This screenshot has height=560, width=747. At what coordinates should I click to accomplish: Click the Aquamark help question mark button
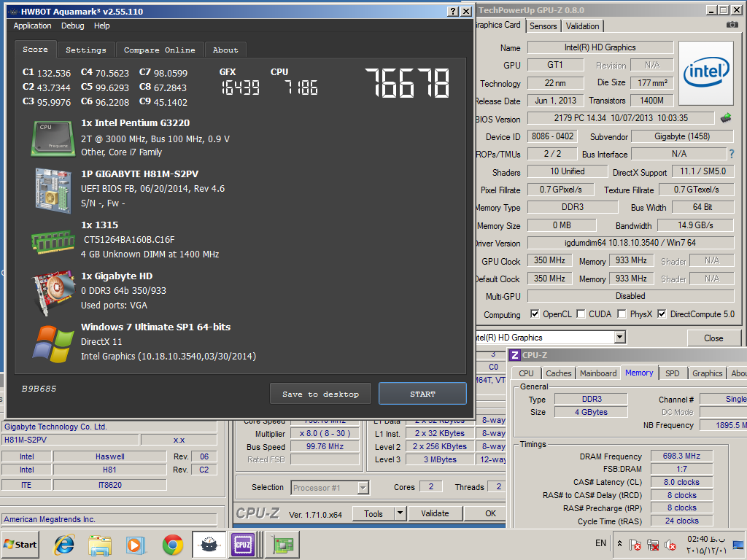point(453,12)
